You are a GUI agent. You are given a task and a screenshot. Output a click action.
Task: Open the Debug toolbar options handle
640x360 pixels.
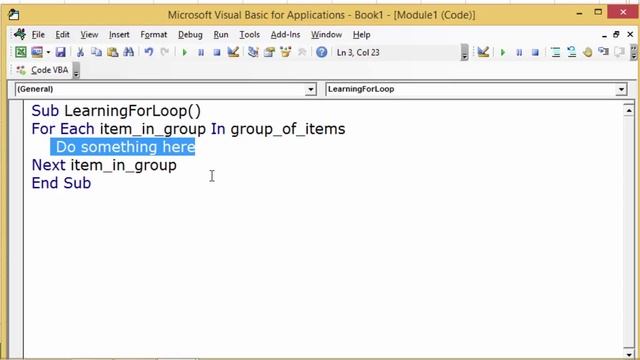(x=633, y=52)
